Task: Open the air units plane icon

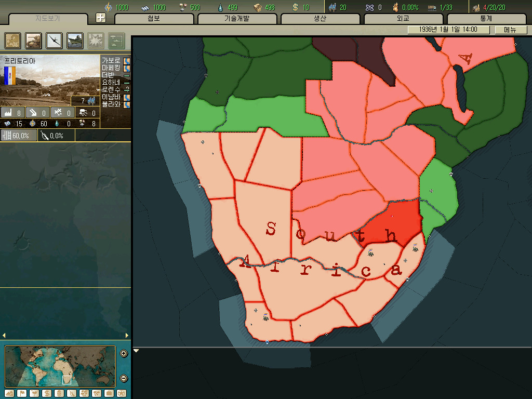Action: coord(54,41)
